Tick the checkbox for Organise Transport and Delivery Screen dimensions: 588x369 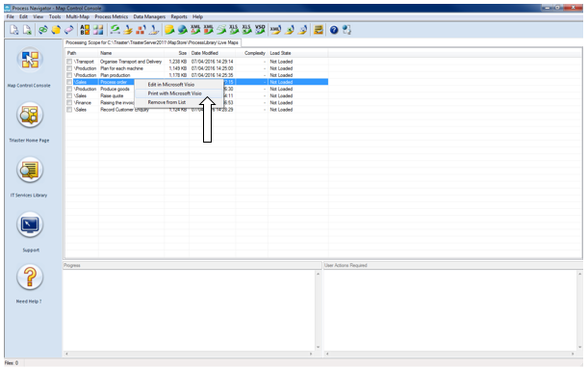tap(69, 62)
